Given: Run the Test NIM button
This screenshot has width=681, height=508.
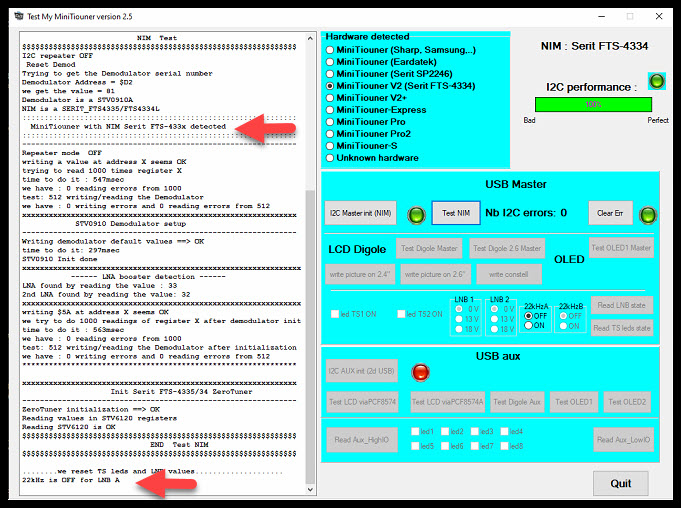Looking at the screenshot, I should [x=456, y=213].
